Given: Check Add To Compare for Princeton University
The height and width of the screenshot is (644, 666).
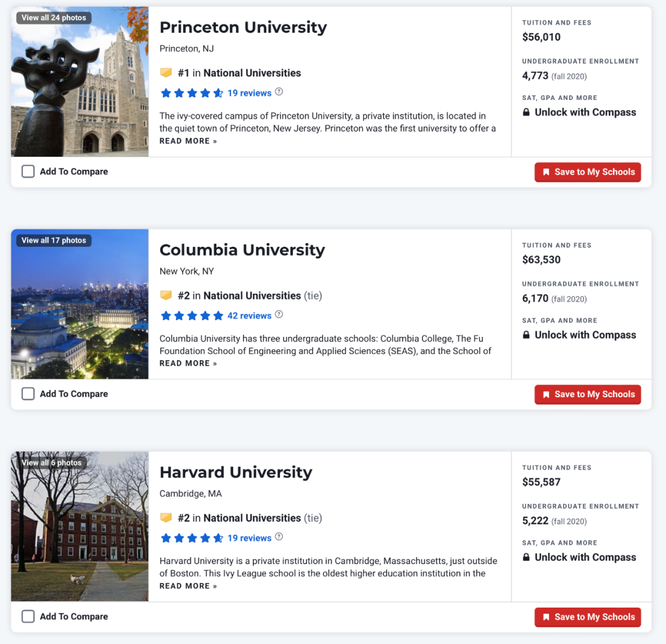Looking at the screenshot, I should point(28,171).
